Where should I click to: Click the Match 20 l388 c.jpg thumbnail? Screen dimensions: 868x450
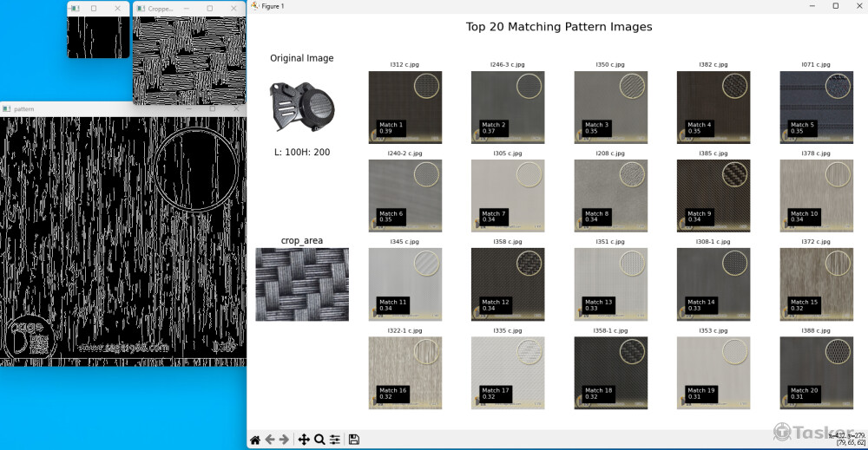pyautogui.click(x=816, y=372)
